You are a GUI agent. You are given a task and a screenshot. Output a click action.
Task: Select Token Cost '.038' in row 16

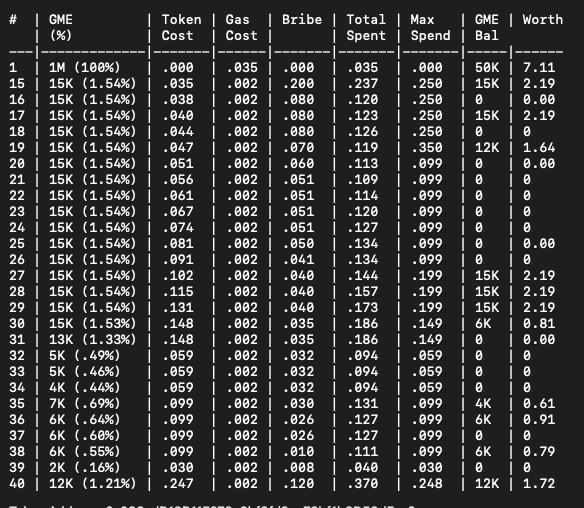coord(178,99)
